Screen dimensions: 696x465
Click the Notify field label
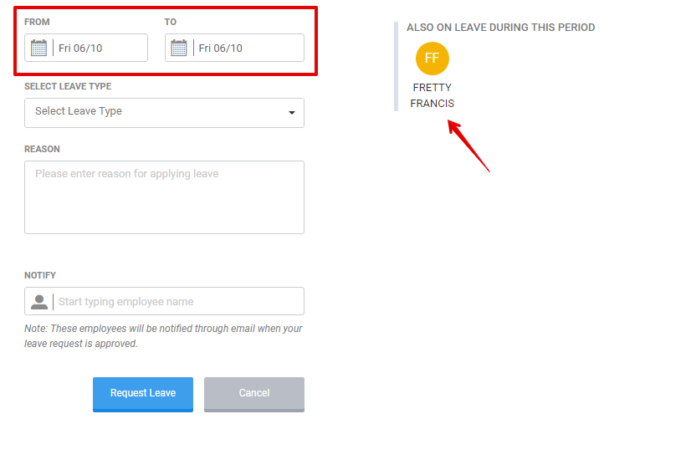(x=40, y=275)
